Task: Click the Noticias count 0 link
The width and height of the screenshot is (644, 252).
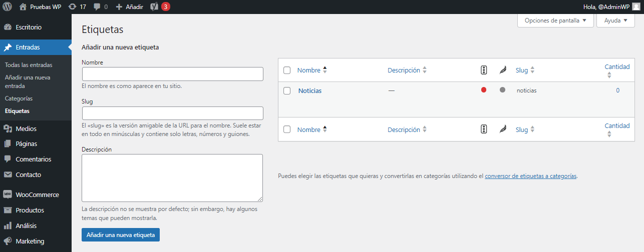Action: (x=618, y=90)
